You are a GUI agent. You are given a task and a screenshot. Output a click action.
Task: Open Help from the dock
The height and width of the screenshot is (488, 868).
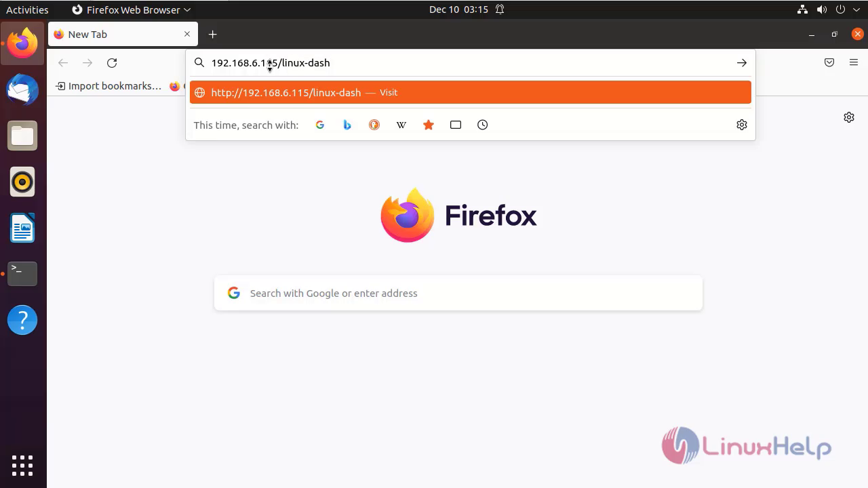(x=22, y=320)
